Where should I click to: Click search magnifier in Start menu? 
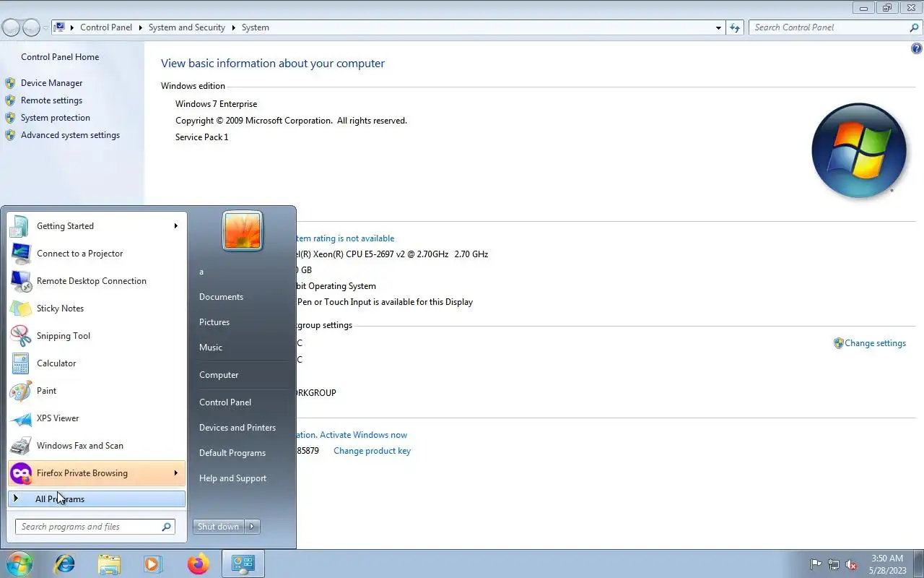pyautogui.click(x=167, y=527)
